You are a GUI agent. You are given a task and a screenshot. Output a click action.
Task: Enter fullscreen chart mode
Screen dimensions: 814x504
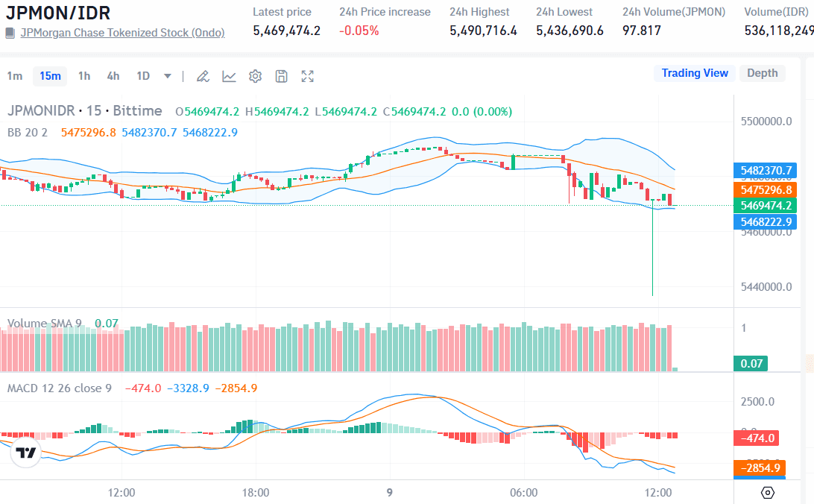[x=307, y=76]
